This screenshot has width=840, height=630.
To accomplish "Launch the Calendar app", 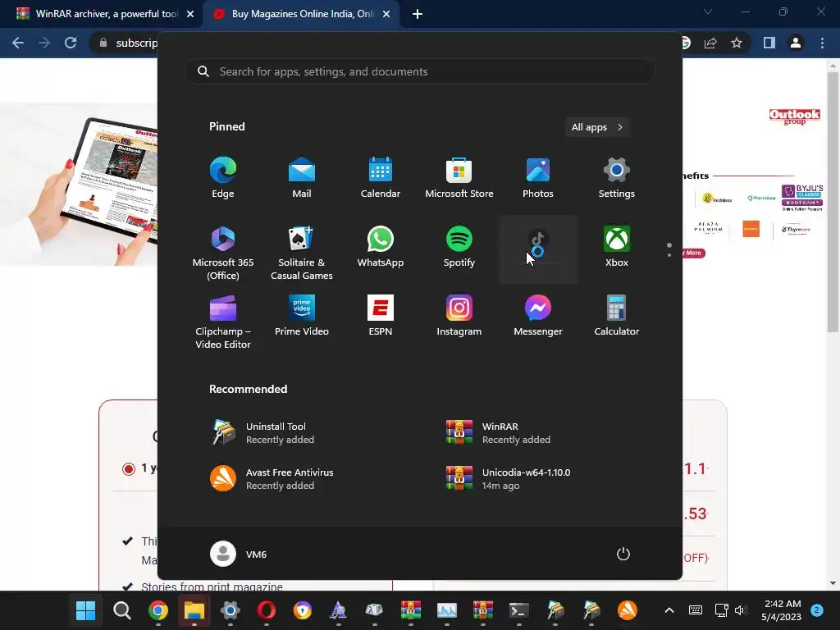I will pos(381,178).
